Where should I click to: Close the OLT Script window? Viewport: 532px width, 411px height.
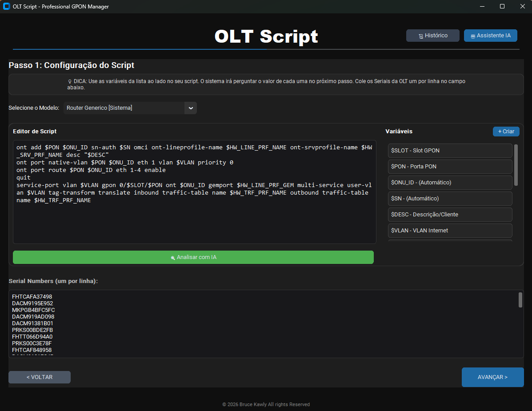[x=523, y=7]
